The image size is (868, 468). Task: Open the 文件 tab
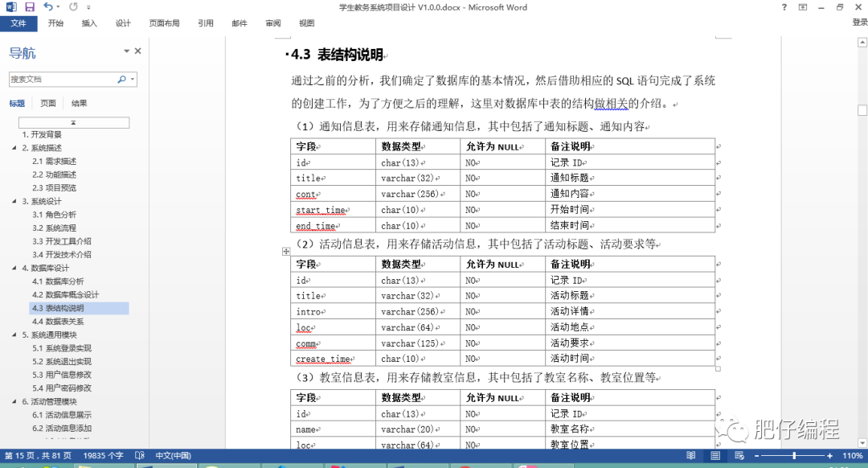click(x=18, y=23)
